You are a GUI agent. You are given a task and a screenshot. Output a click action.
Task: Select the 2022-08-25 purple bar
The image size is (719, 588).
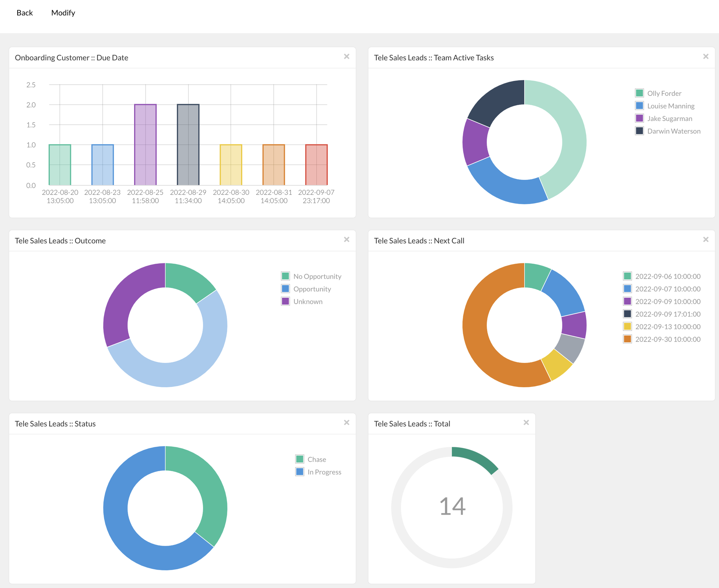[145, 145]
